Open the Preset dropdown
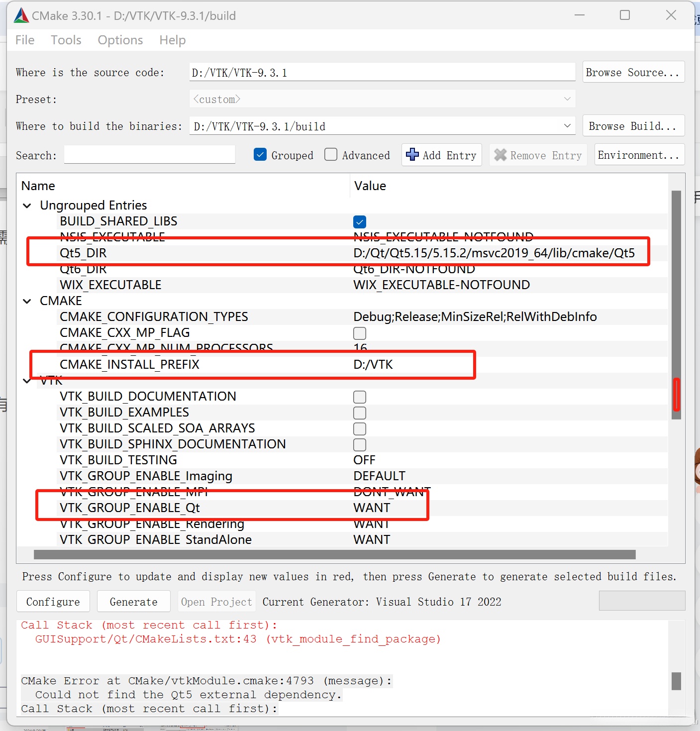 coord(382,99)
